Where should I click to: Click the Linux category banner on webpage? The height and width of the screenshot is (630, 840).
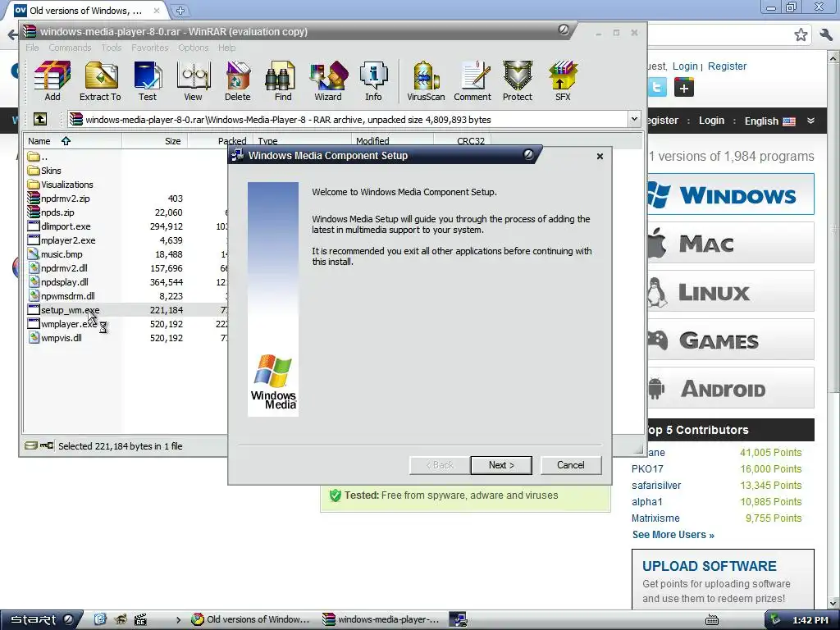click(731, 291)
